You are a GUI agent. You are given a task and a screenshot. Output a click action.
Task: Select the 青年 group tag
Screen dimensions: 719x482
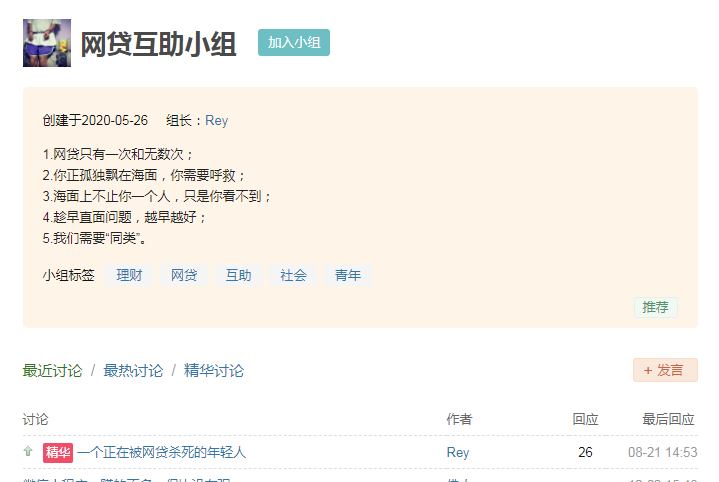(x=348, y=275)
